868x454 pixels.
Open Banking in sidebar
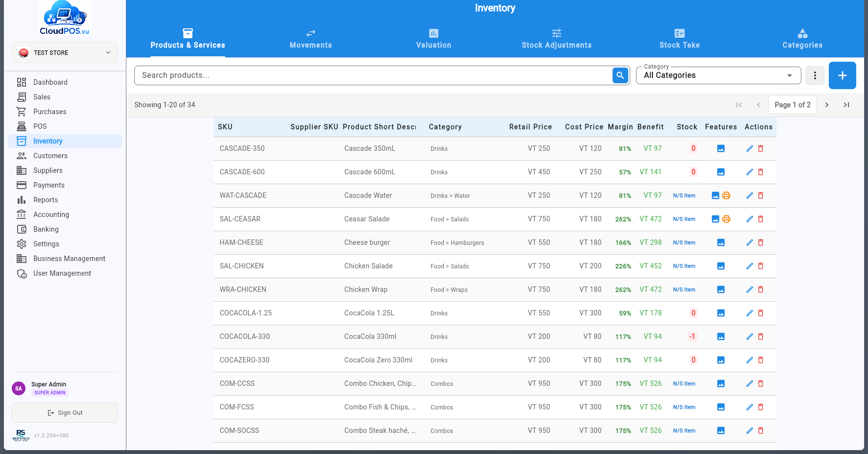coord(65,229)
